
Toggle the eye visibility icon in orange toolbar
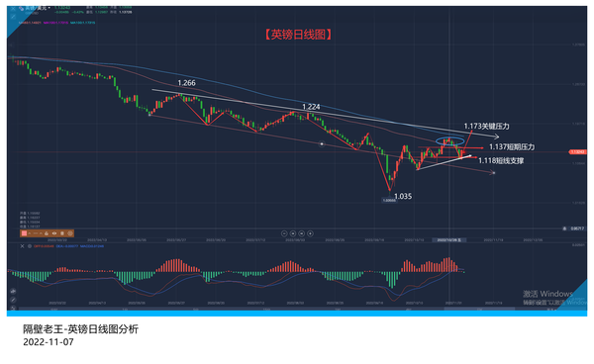54,233
